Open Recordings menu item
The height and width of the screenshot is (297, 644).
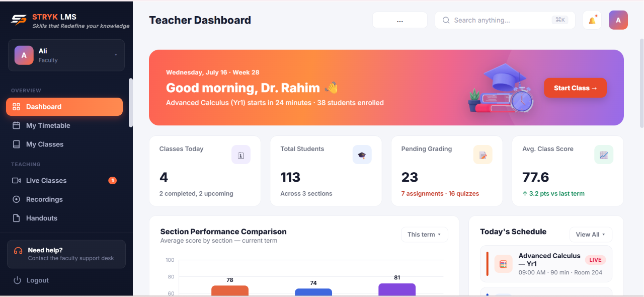[x=64, y=199]
